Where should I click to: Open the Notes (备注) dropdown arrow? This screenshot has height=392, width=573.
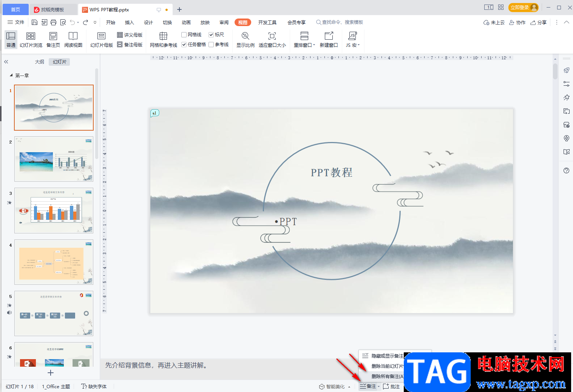(x=379, y=386)
